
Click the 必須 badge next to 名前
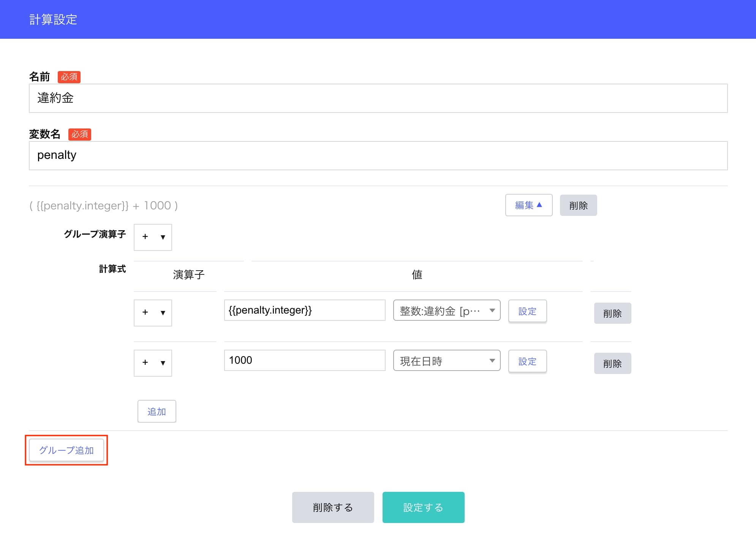pos(69,77)
